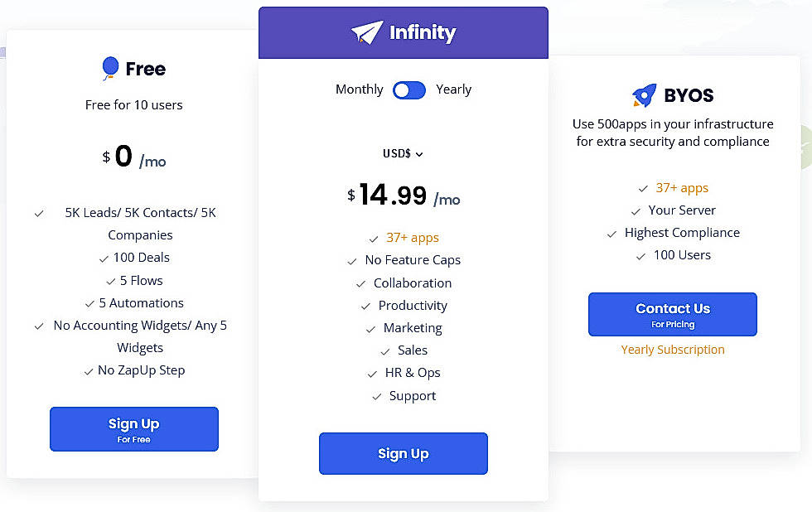
Task: Click the BYOS rocket icon
Action: click(644, 96)
